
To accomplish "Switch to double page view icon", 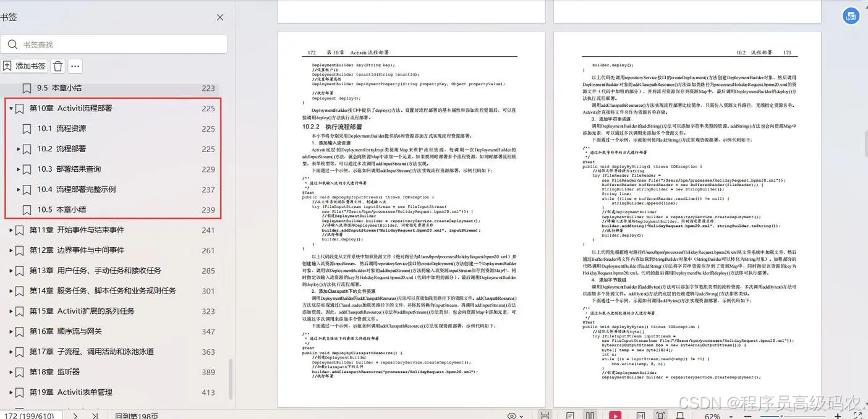I will 590,416.
